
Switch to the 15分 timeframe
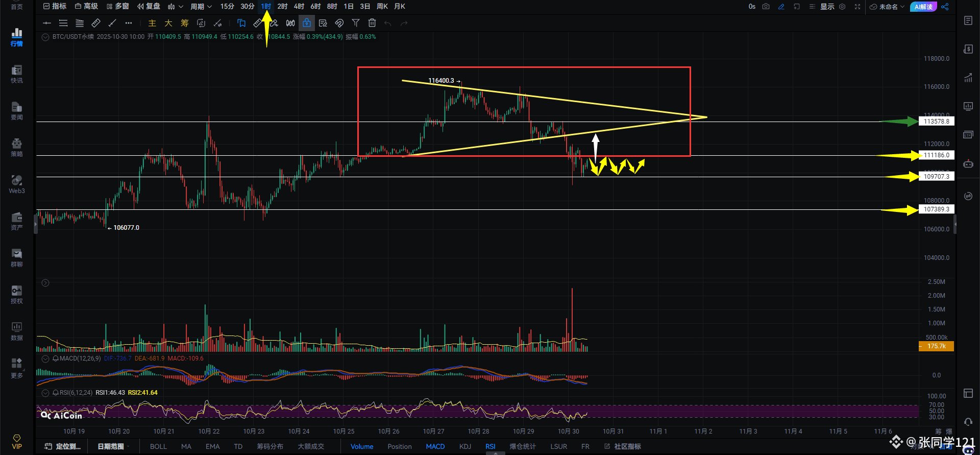pos(227,7)
